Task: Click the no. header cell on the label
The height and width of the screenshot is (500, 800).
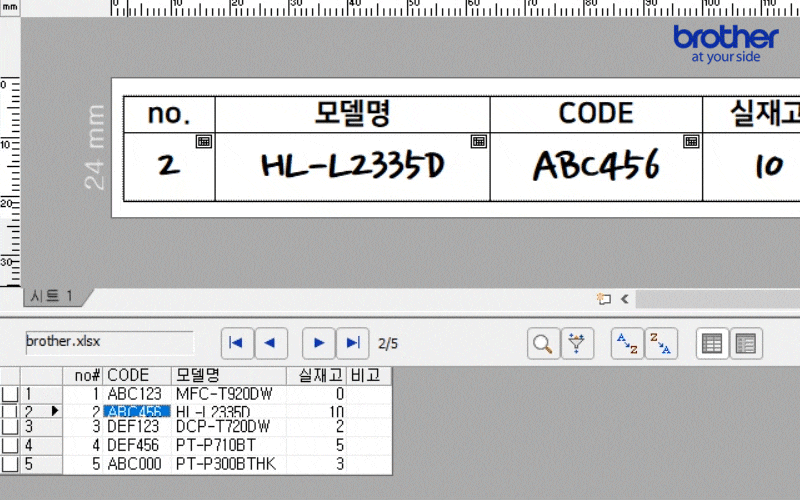Action: click(169, 114)
